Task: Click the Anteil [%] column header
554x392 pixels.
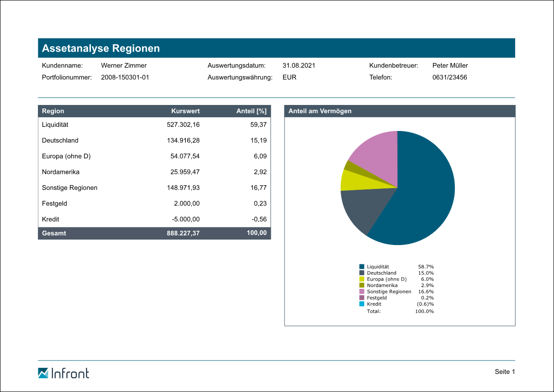Action: [x=251, y=111]
